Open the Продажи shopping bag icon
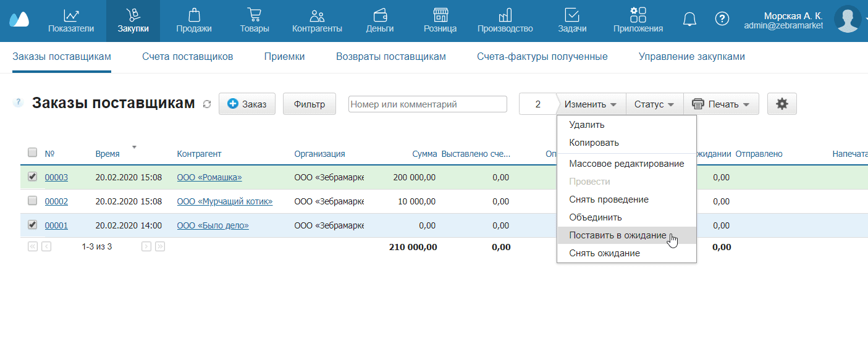The height and width of the screenshot is (352, 868). 193,15
